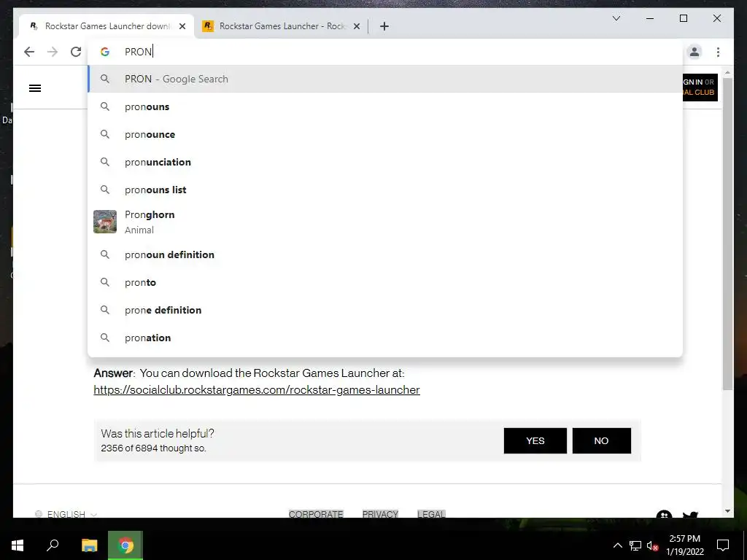Click the muted volume tray icon

pos(652,545)
